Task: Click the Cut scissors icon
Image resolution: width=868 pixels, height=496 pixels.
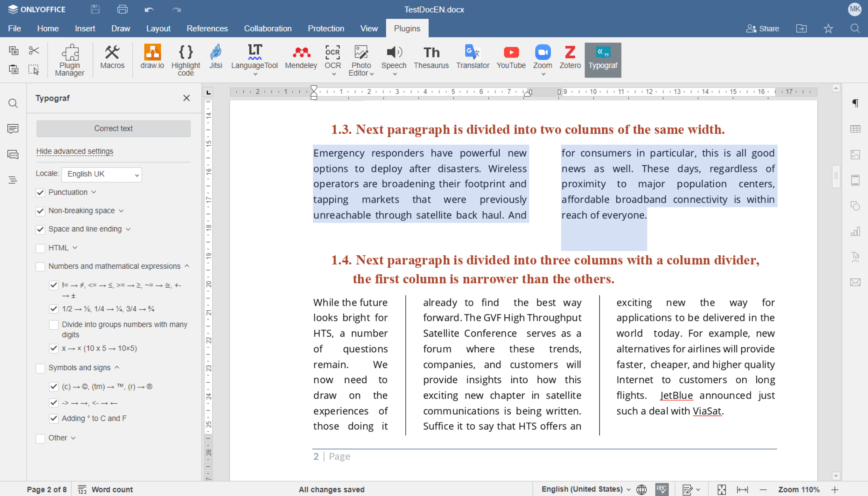Action: (34, 50)
